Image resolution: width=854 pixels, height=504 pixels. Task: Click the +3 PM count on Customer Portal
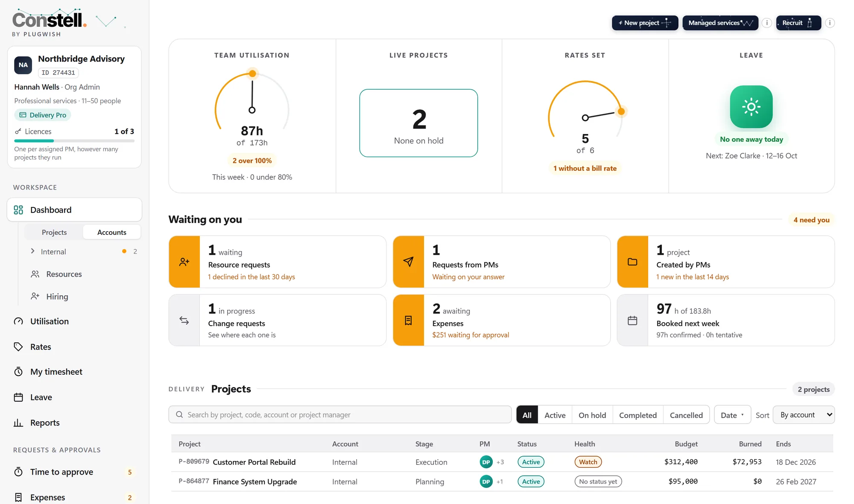click(x=500, y=462)
